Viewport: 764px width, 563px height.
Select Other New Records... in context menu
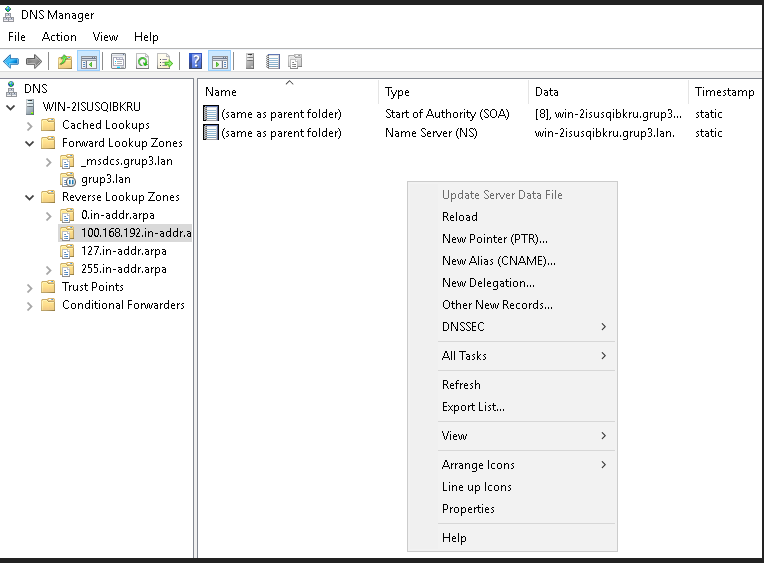click(x=512, y=305)
